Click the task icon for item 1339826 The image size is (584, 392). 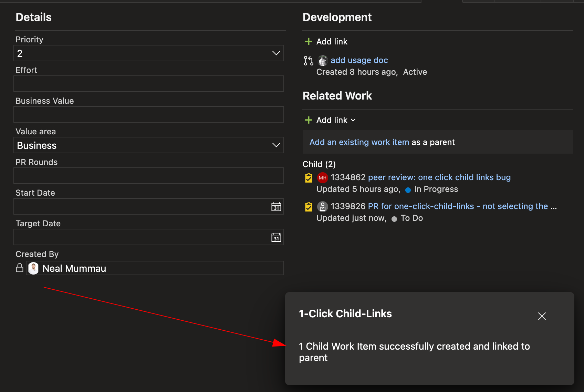point(309,207)
